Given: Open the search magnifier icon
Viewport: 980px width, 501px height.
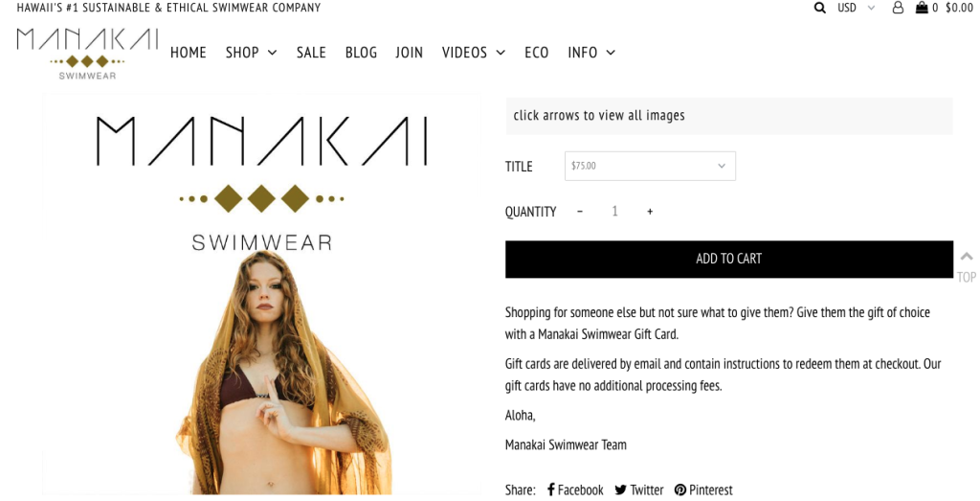Looking at the screenshot, I should pyautogui.click(x=819, y=8).
